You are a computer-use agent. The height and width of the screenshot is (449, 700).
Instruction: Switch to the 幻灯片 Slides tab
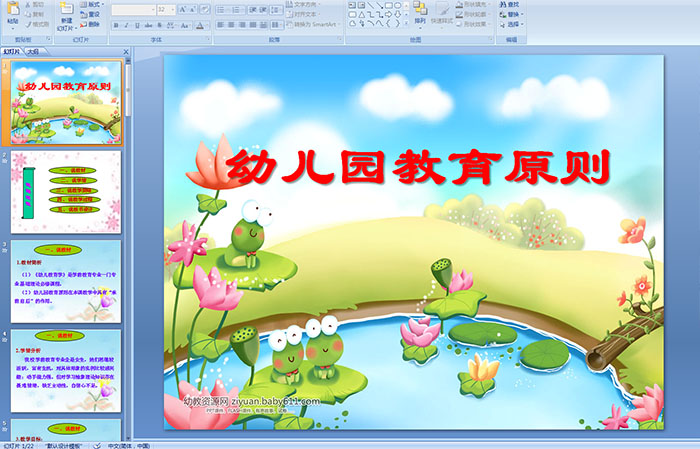click(x=12, y=52)
